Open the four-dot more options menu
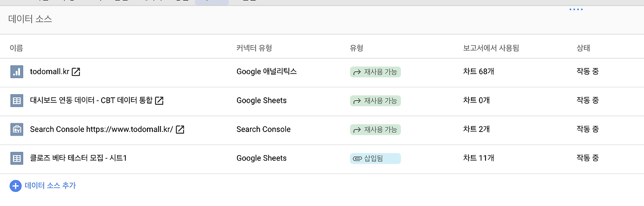 tap(576, 10)
